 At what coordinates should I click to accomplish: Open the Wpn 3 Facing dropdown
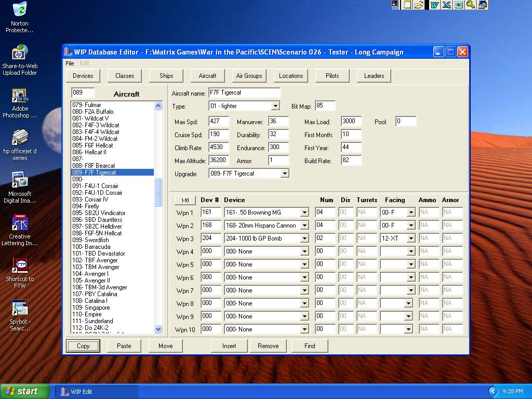click(x=411, y=238)
